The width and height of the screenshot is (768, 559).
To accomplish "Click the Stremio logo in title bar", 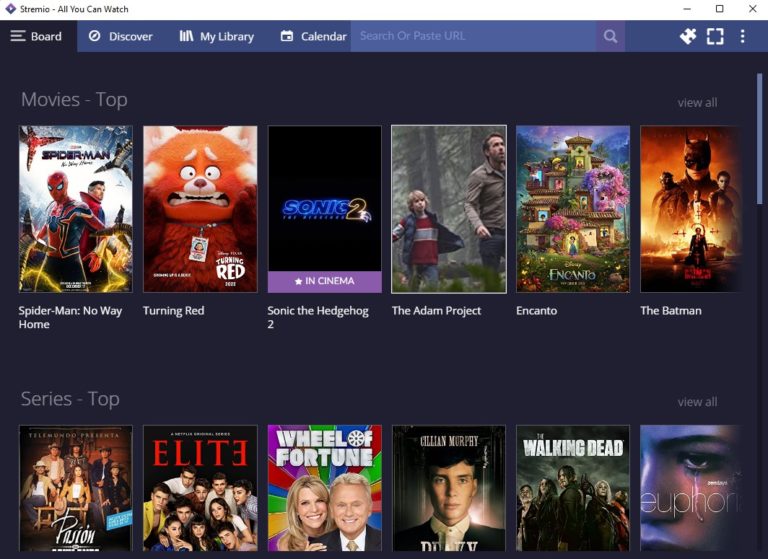I will 10,9.
